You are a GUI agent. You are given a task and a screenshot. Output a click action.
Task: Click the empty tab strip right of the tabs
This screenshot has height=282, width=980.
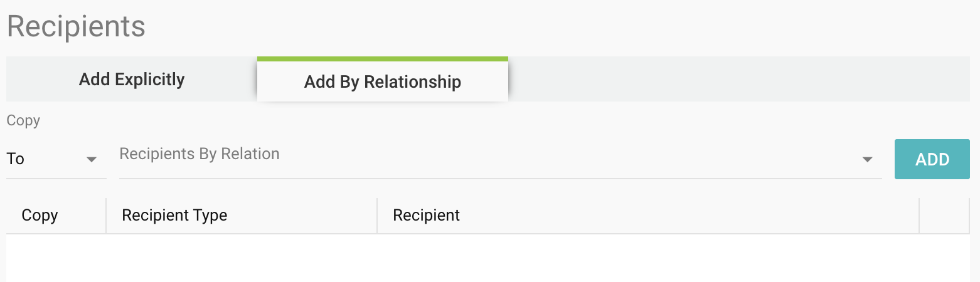740,80
